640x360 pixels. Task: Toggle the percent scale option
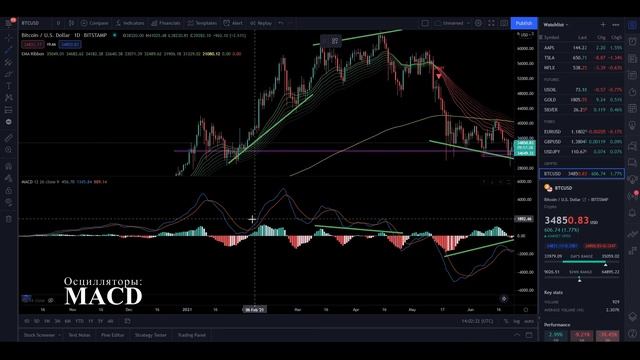pyautogui.click(x=506, y=321)
